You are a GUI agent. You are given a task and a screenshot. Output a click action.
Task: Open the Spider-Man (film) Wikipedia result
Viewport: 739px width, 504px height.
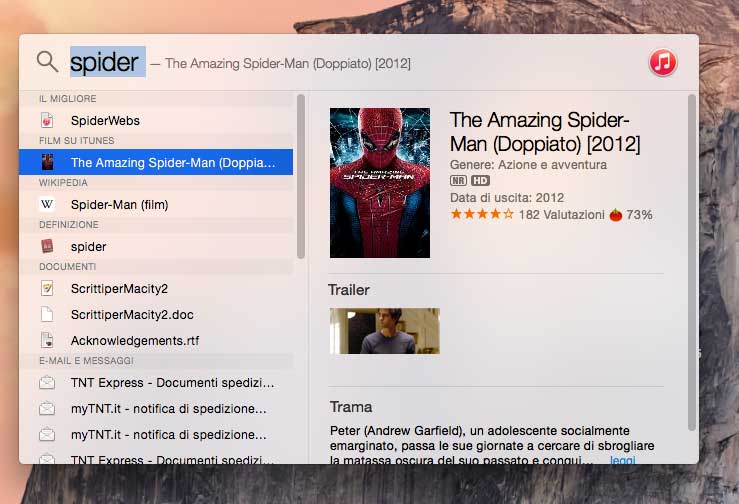click(x=156, y=204)
